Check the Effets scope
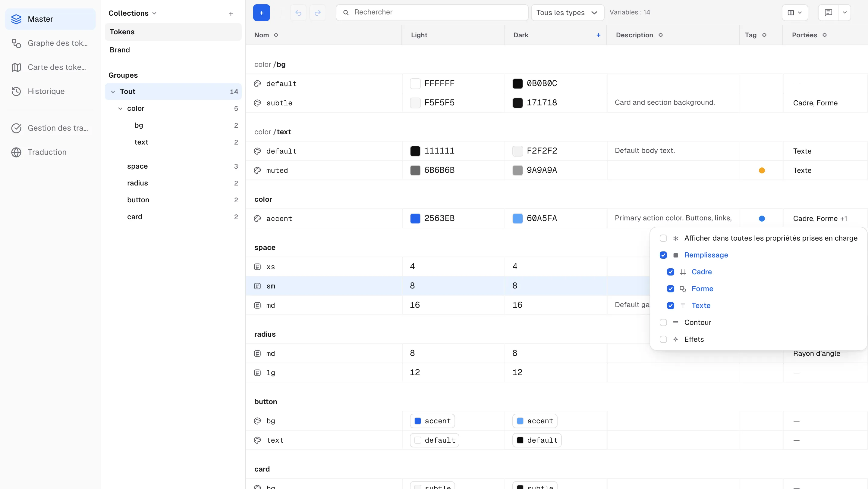This screenshot has width=868, height=489. point(663,339)
